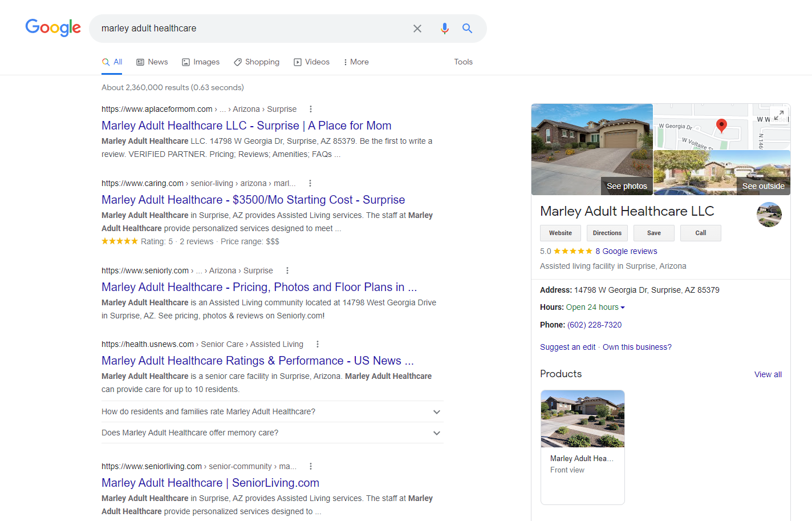Open the Shopping tab

click(257, 62)
